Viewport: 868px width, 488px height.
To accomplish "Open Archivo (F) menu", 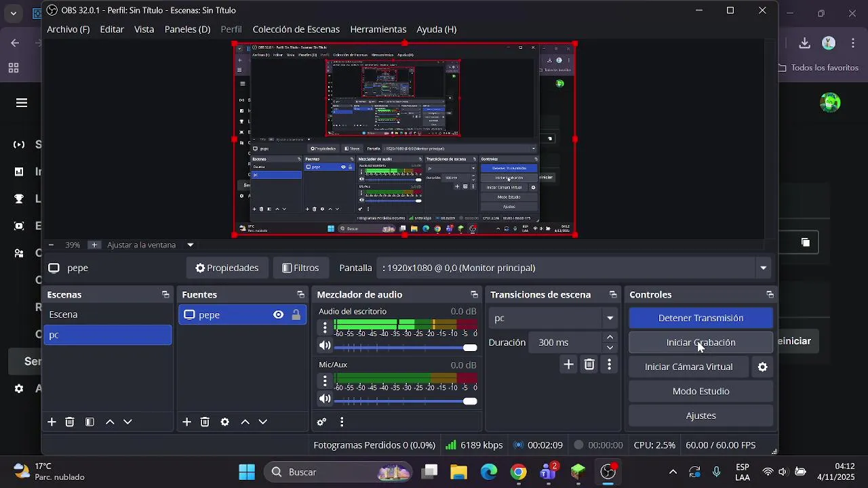I will pyautogui.click(x=68, y=29).
